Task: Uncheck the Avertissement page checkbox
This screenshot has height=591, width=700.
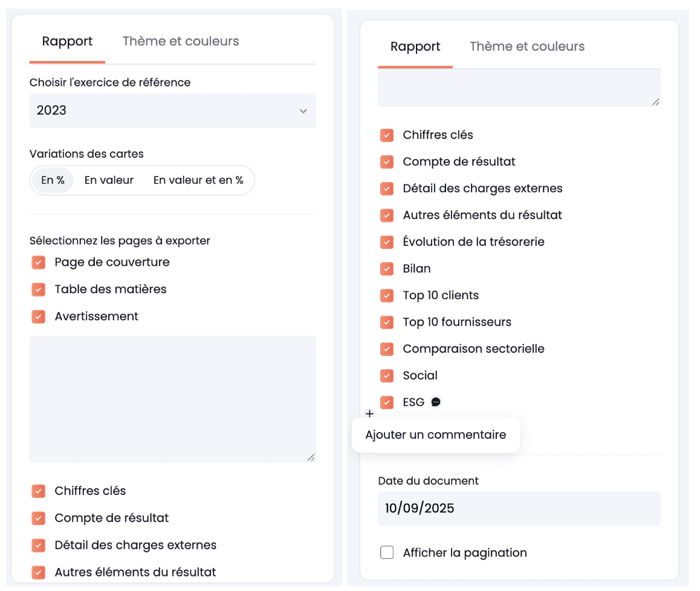Action: click(x=39, y=317)
